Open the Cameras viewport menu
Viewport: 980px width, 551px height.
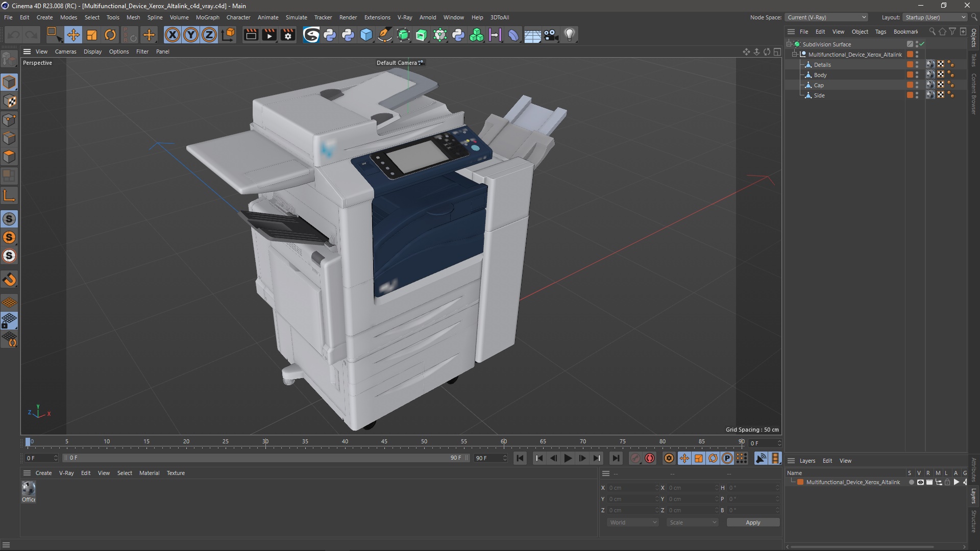[x=65, y=52]
